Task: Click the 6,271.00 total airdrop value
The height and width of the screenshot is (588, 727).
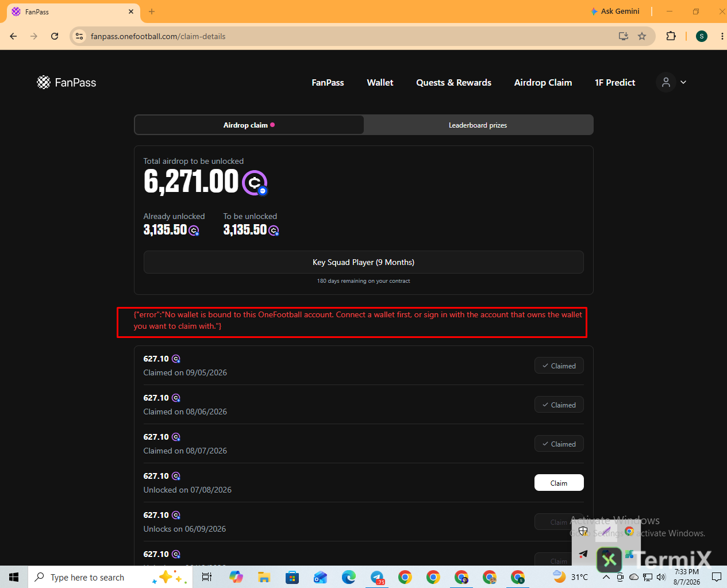Action: [x=191, y=182]
